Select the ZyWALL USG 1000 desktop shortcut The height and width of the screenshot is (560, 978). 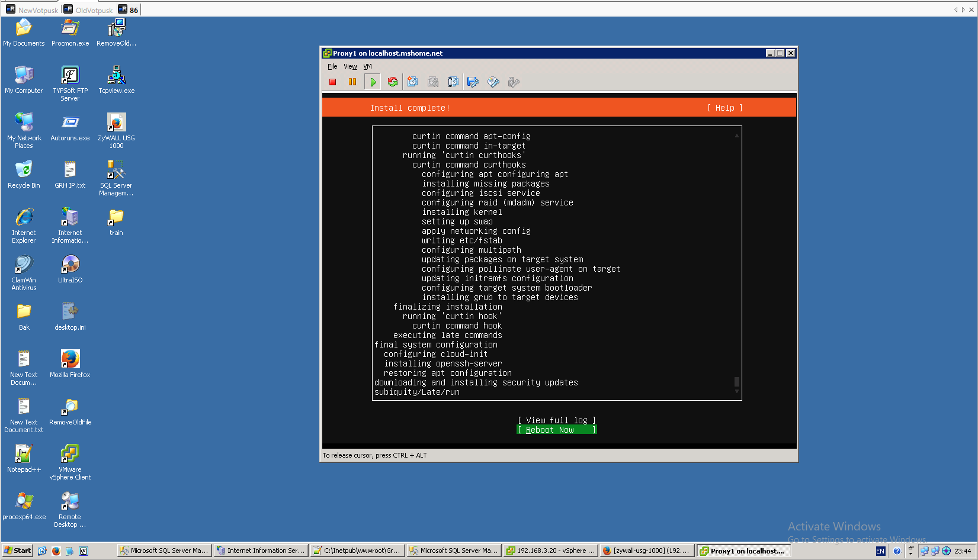(117, 131)
